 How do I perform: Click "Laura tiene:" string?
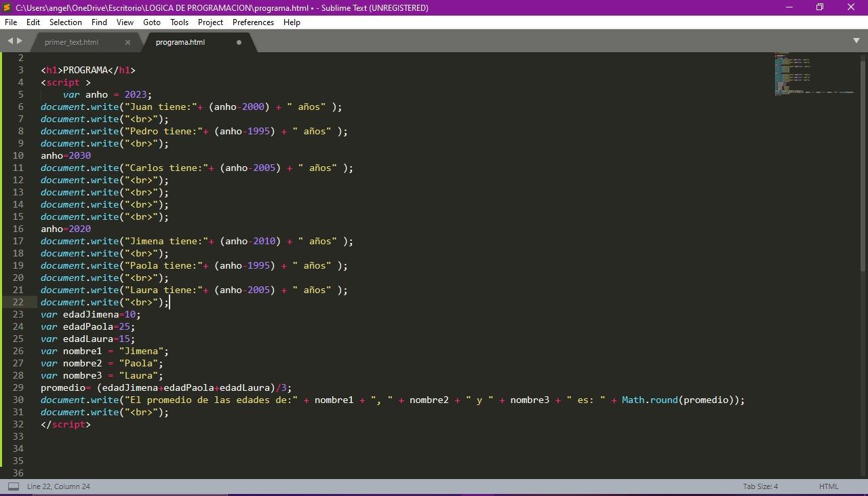[x=163, y=290]
